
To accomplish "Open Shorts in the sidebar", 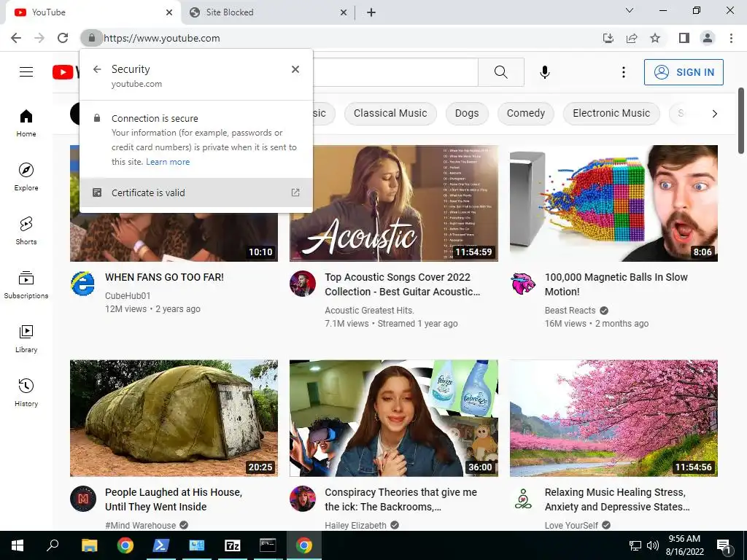I will click(26, 230).
